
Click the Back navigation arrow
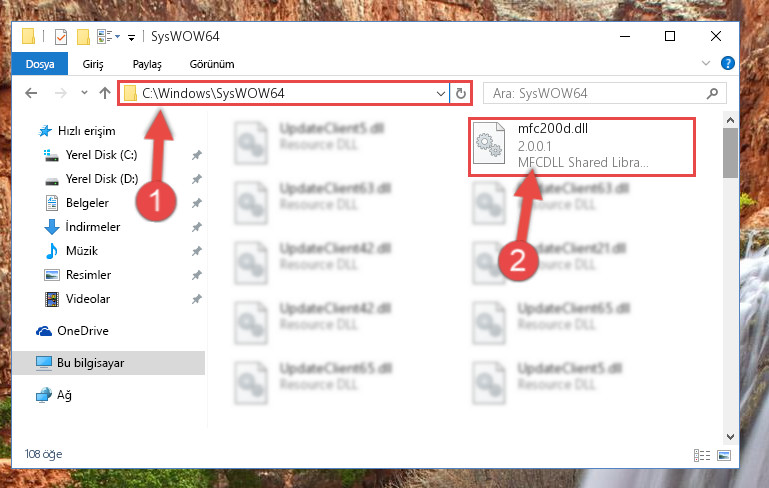31,93
